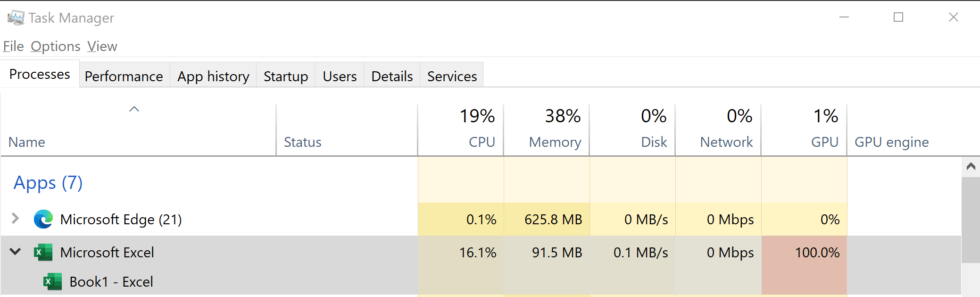Collapse the Microsoft Excel process group
The image size is (980, 297).
tap(15, 252)
